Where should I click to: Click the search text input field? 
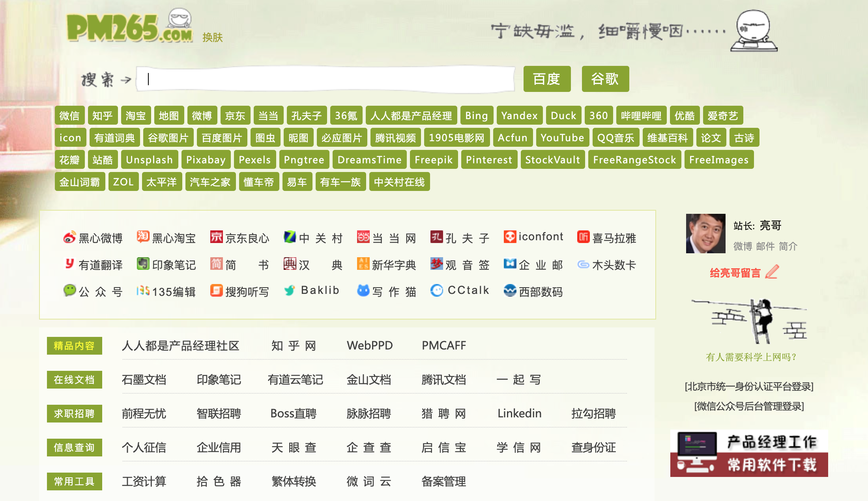[325, 79]
